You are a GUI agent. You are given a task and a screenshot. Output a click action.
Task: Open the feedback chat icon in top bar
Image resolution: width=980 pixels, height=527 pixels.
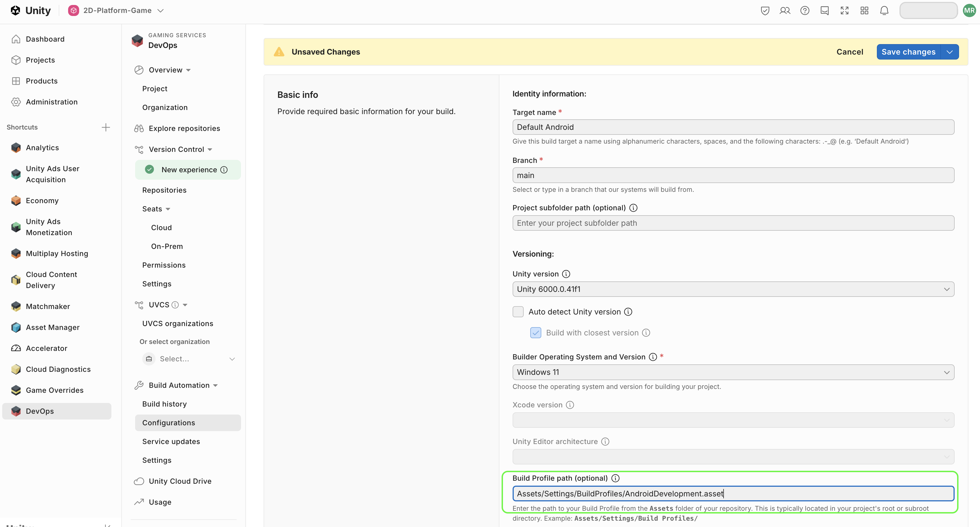point(824,11)
